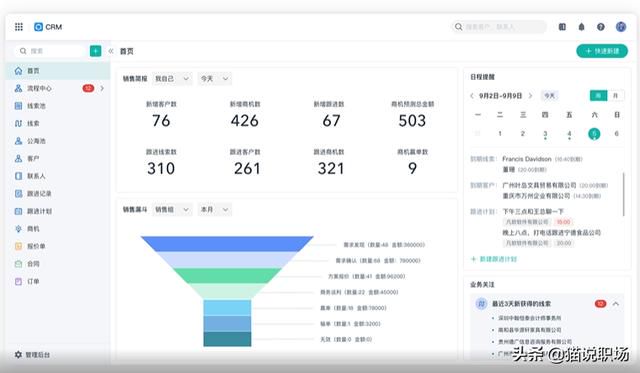Viewport: 640px width, 373px height.
Task: Open 今天 dropdown in 销售简报
Action: pyautogui.click(x=215, y=78)
